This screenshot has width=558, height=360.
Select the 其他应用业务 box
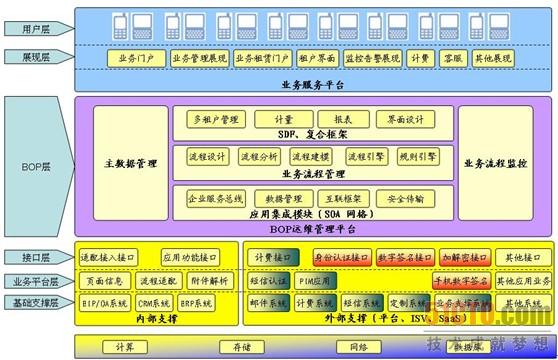pyautogui.click(x=523, y=281)
